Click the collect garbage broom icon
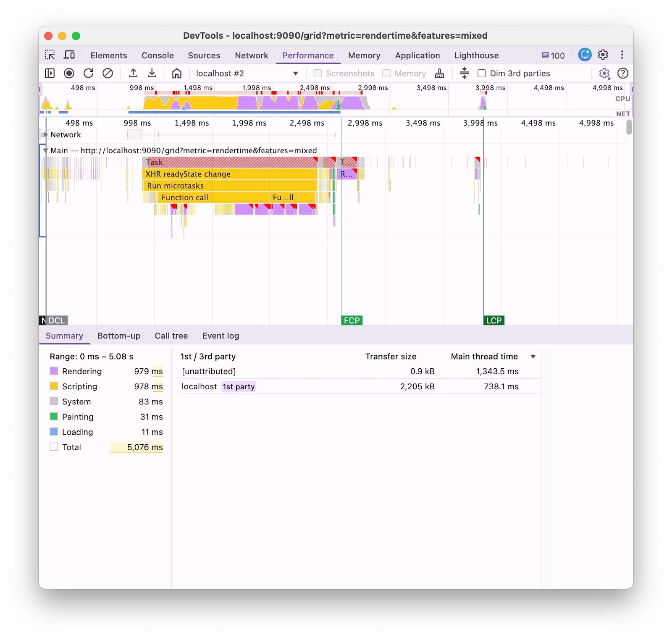Image resolution: width=672 pixels, height=640 pixels. [439, 73]
